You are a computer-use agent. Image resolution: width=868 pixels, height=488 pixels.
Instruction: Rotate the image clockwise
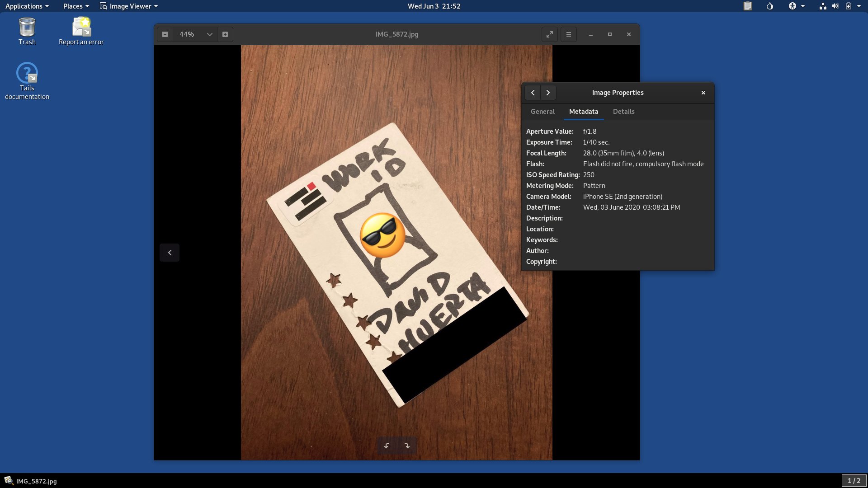click(x=407, y=446)
